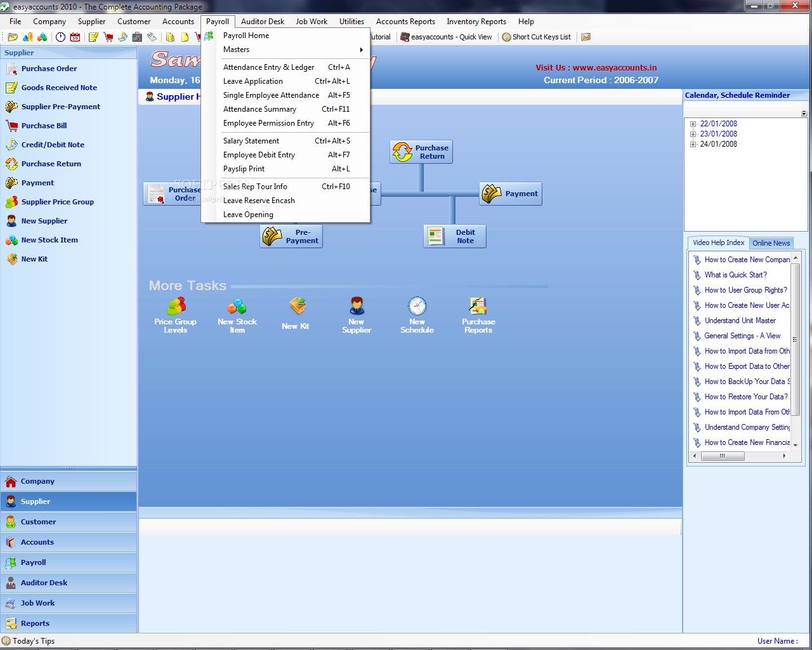
Task: Click Payment box in the workflow diagram
Action: pyautogui.click(x=511, y=194)
